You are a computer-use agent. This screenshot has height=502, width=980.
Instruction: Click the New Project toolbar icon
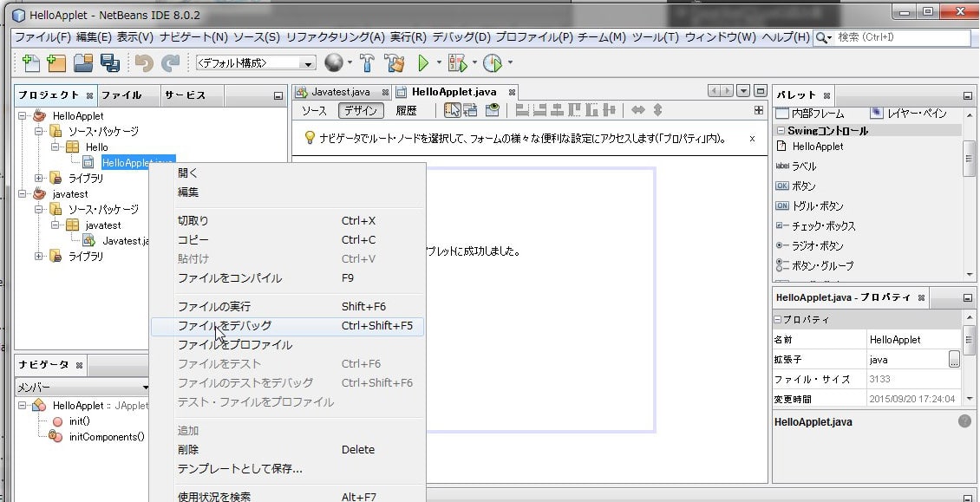point(56,62)
